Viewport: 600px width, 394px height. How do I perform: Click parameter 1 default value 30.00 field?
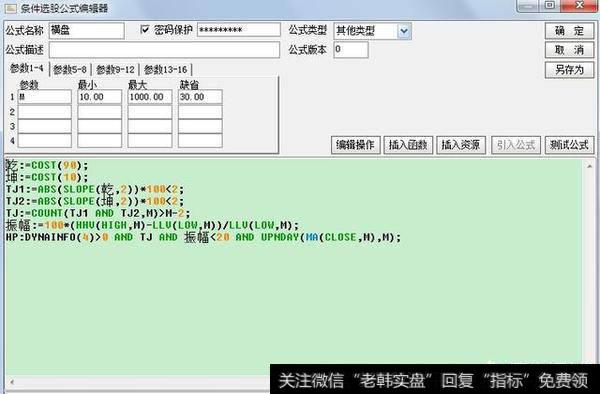coord(200,97)
